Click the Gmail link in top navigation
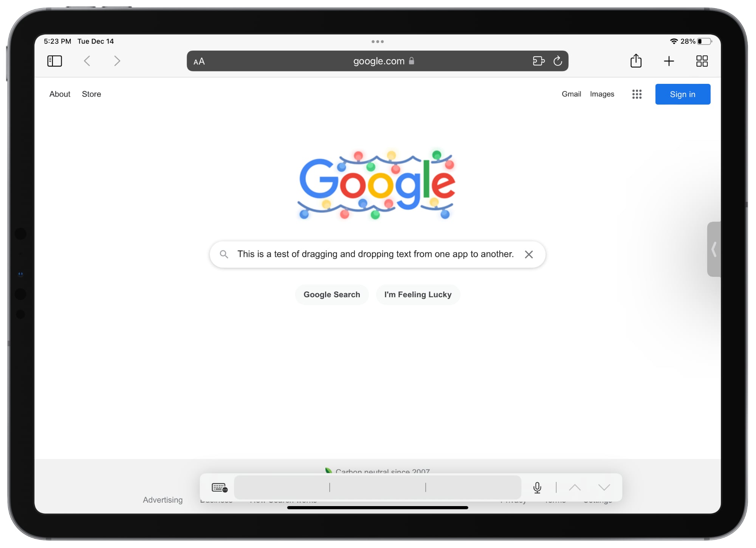This screenshot has width=756, height=548. coord(571,94)
